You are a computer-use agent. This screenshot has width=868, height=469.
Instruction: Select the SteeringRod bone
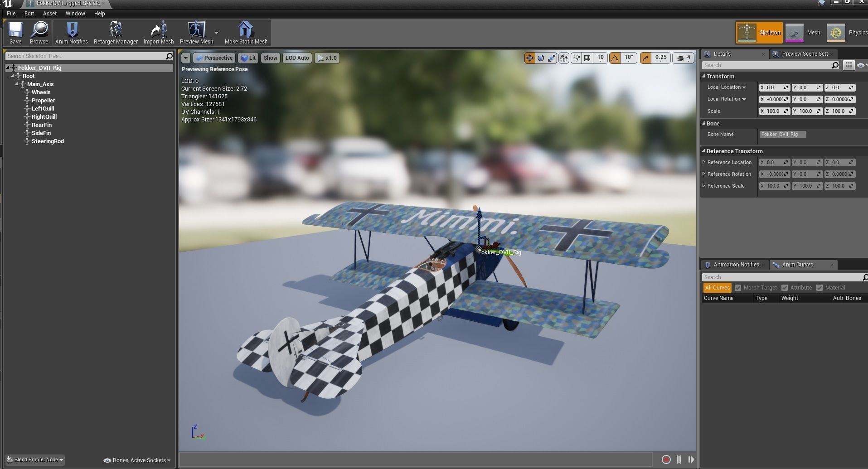click(x=48, y=141)
